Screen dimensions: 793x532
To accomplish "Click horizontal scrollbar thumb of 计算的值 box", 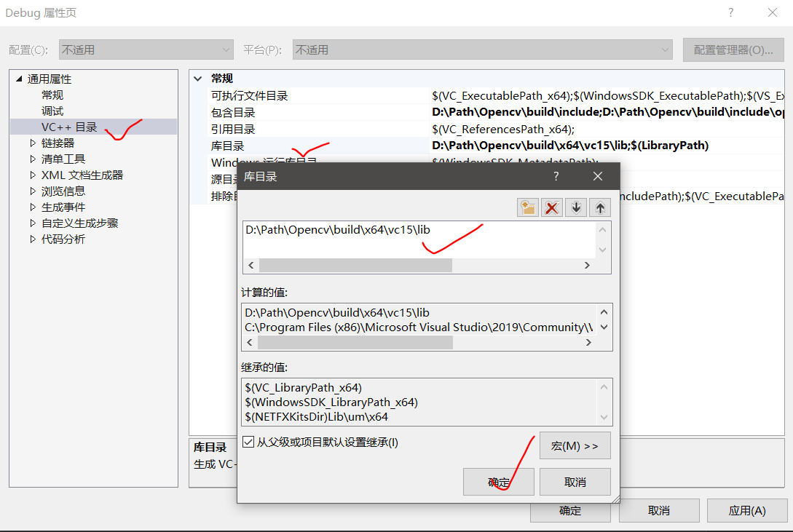I will coord(355,343).
